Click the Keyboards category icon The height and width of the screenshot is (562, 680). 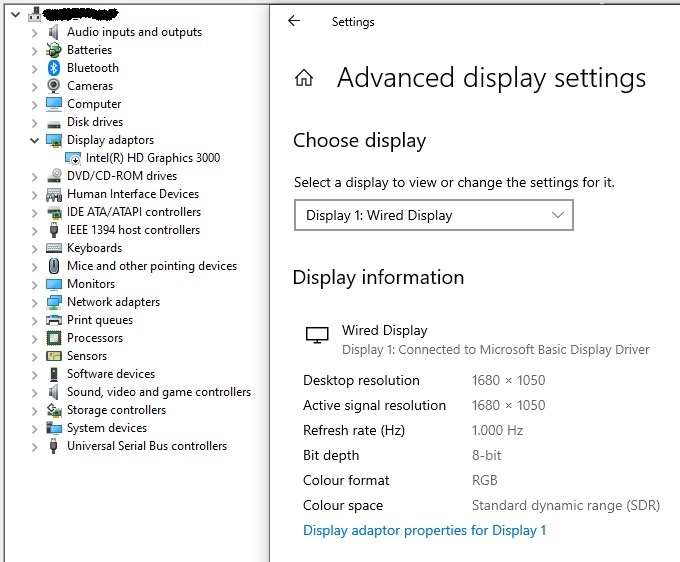tap(54, 248)
